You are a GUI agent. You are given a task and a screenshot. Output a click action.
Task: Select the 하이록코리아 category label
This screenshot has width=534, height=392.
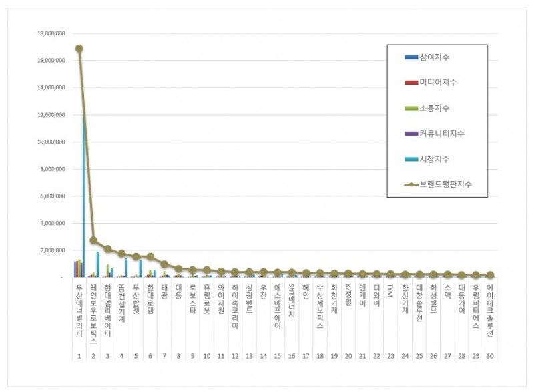[x=235, y=307]
